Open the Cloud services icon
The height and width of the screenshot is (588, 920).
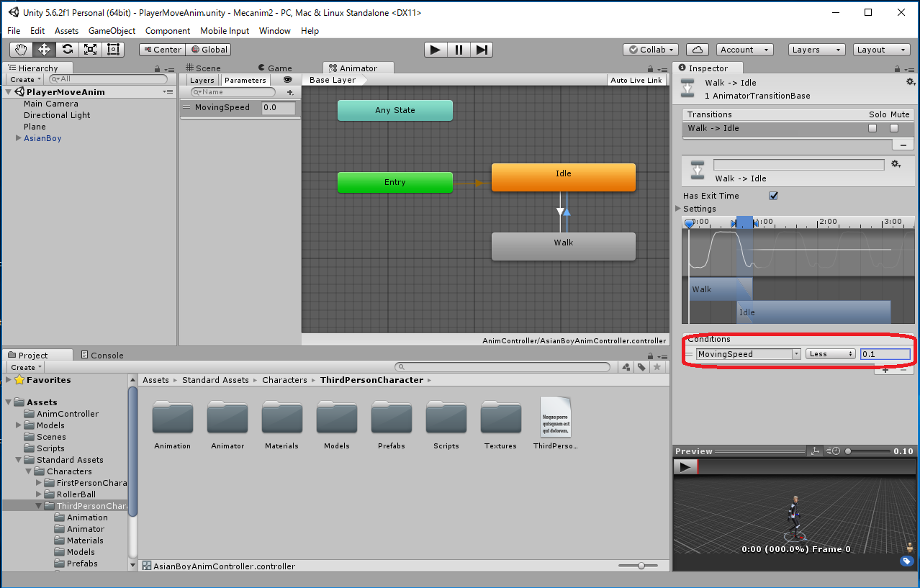click(x=697, y=50)
